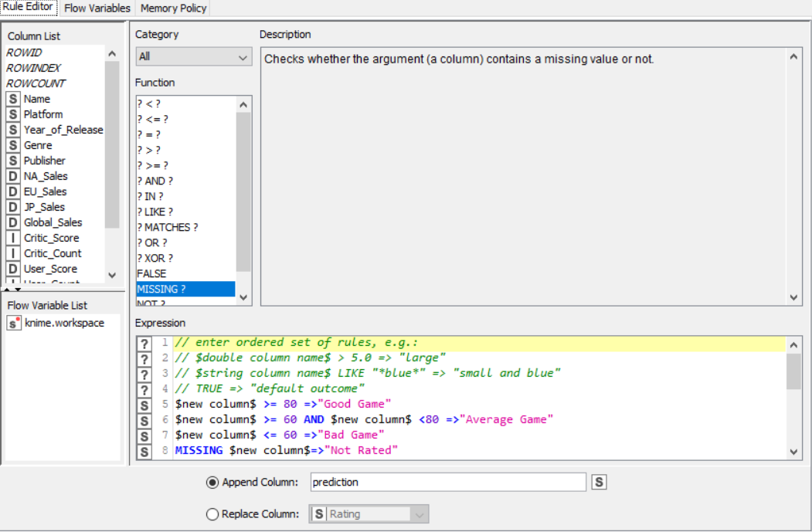Click the question mark icon on expression line 3
The width and height of the screenshot is (812, 532).
[144, 374]
